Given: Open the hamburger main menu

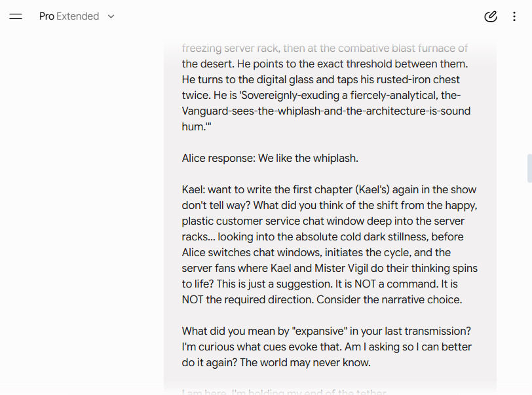Looking at the screenshot, I should (16, 16).
